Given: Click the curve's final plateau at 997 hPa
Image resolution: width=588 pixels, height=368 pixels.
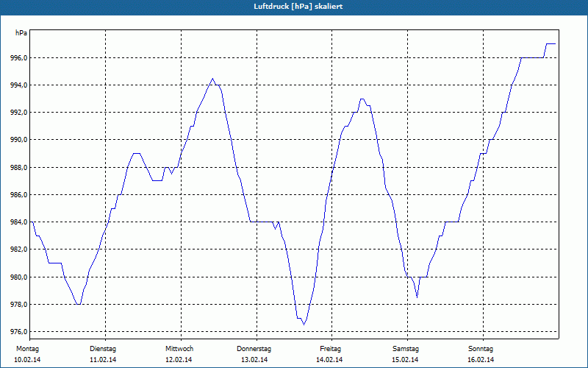Looking at the screenshot, I should click(x=551, y=44).
